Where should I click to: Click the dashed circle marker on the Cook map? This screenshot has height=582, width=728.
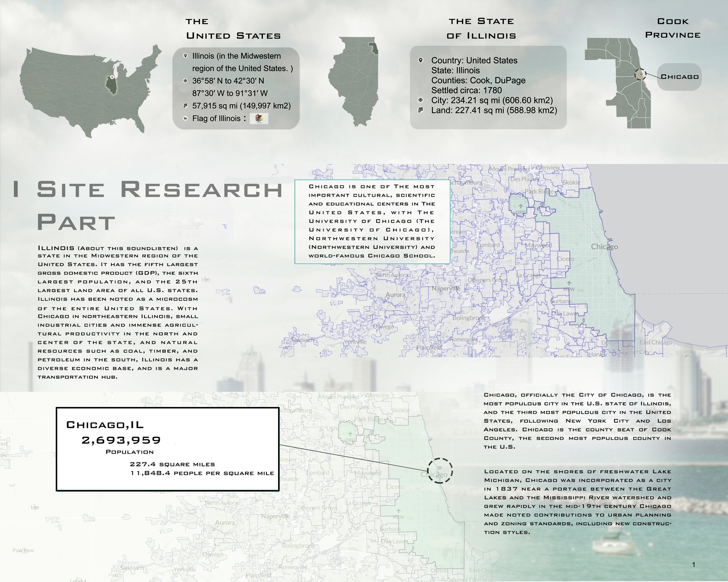(x=640, y=75)
